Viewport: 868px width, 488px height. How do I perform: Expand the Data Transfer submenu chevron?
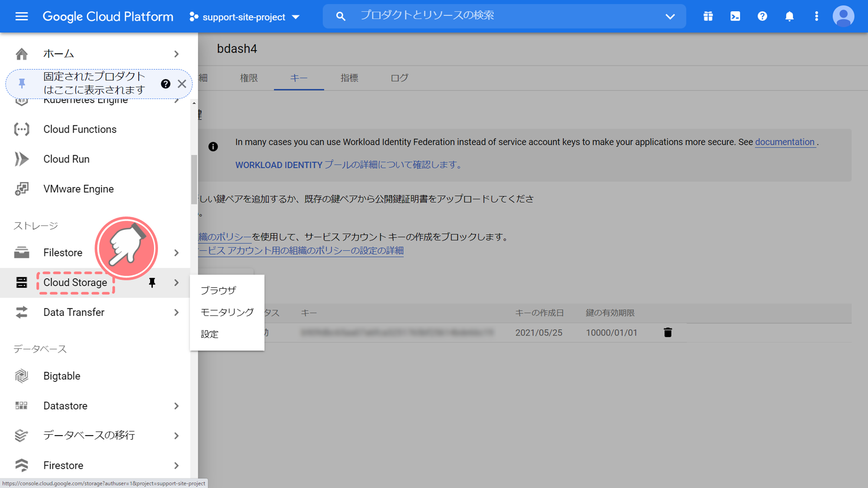coord(176,312)
